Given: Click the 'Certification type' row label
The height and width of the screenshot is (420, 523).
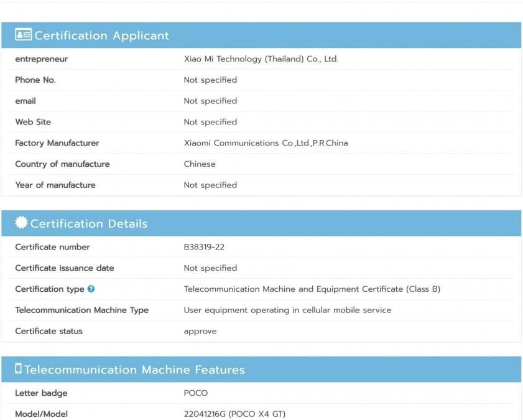Looking at the screenshot, I should pos(49,289).
